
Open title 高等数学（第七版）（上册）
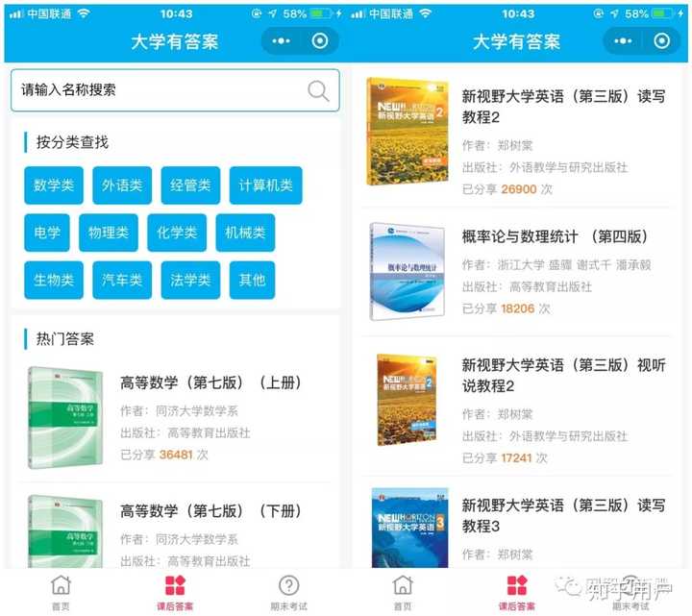tap(210, 382)
